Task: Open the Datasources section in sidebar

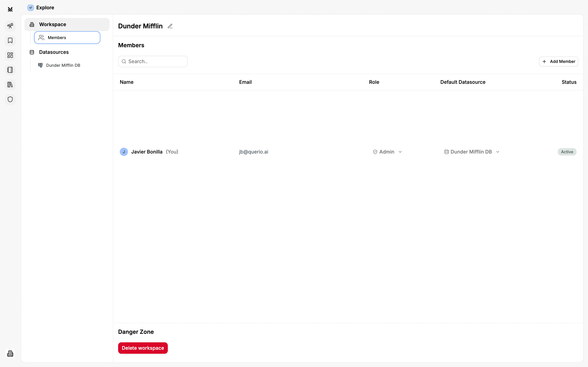Action: (x=54, y=52)
